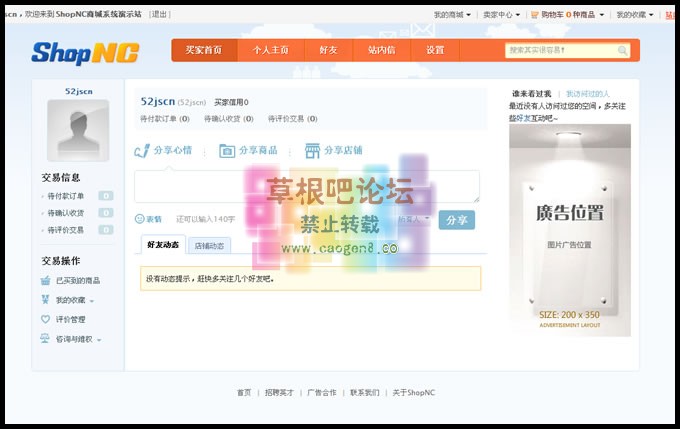Click the search magnifier icon
Viewport: 680px width, 429px height.
622,50
